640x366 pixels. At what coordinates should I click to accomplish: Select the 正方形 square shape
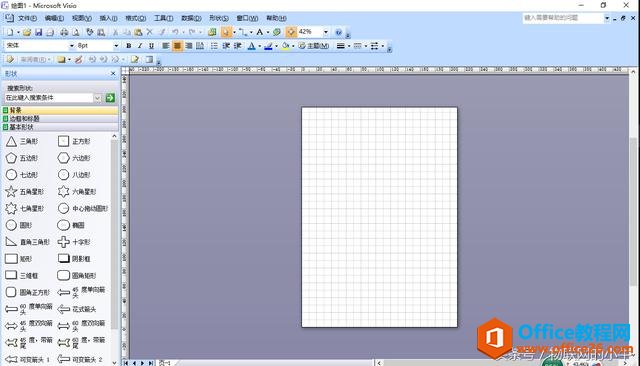click(74, 141)
